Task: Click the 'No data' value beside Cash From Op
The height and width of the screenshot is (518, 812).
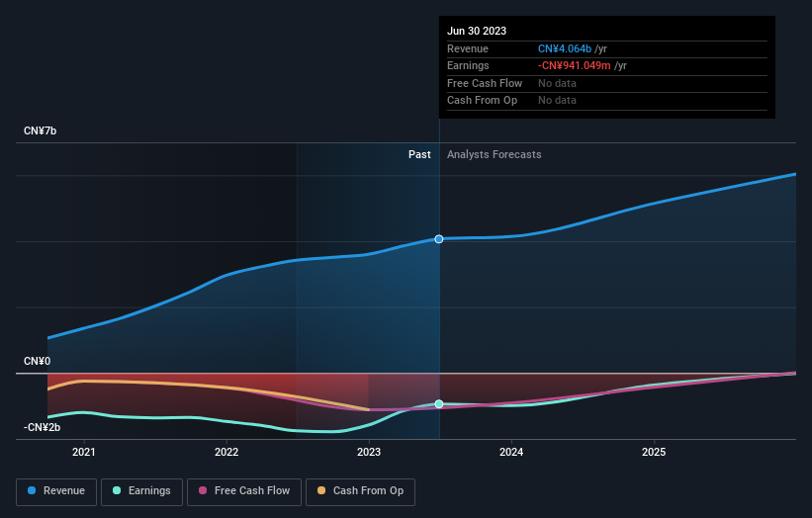Action: 557,101
